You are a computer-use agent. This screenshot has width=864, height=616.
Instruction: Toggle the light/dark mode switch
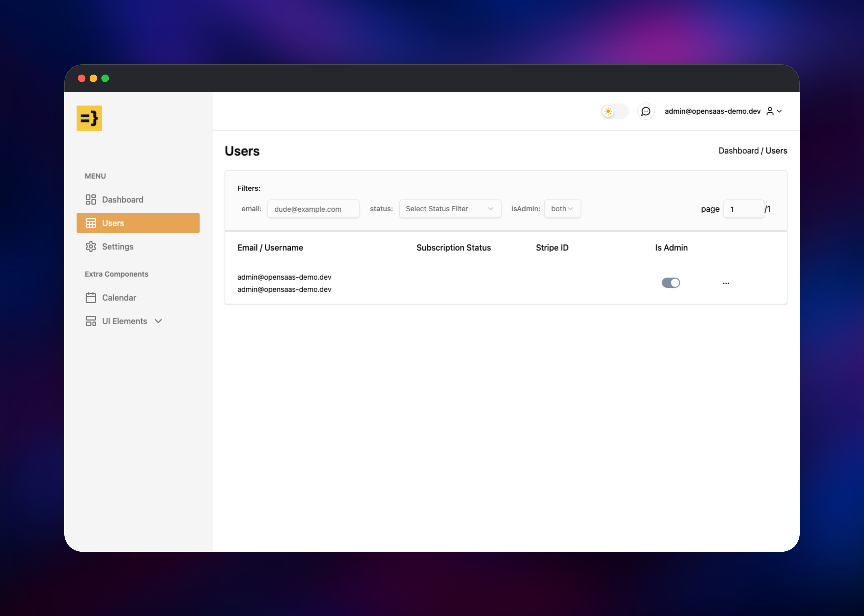[615, 111]
